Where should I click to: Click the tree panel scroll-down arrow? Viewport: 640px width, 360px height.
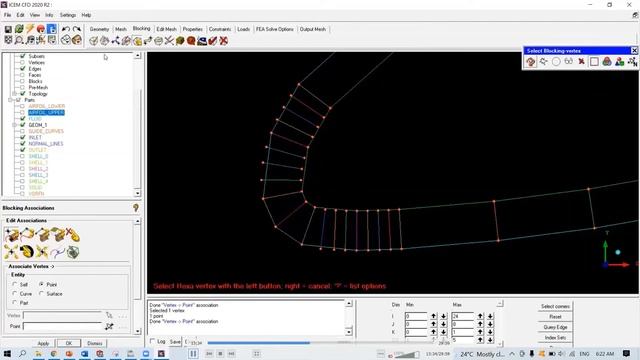pos(138,193)
